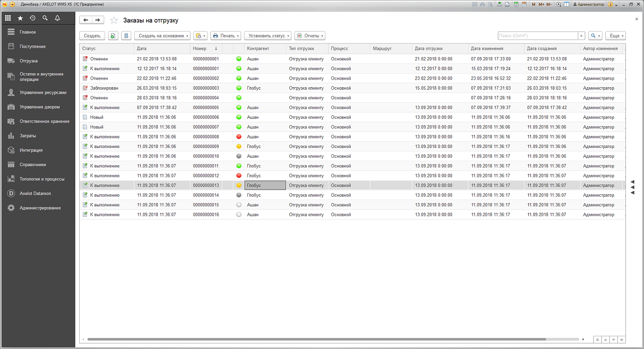Click M memory button in title bar
The width and height of the screenshot is (644, 349).
tap(534, 4)
